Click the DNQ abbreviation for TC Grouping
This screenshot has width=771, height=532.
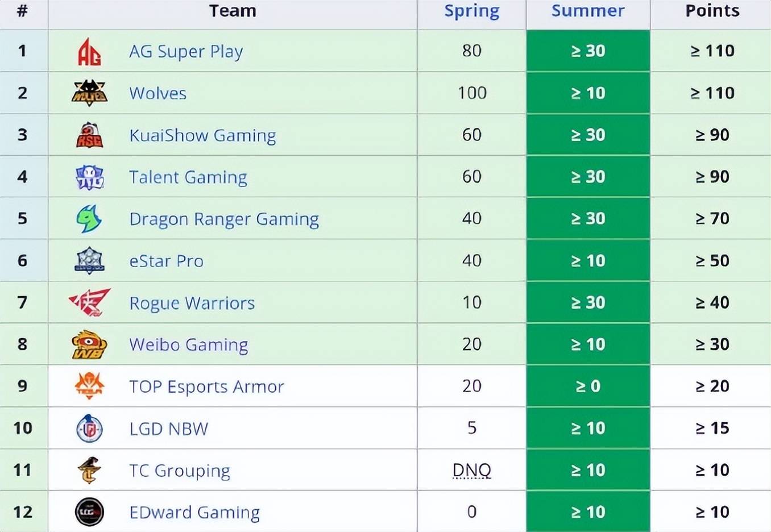(471, 470)
